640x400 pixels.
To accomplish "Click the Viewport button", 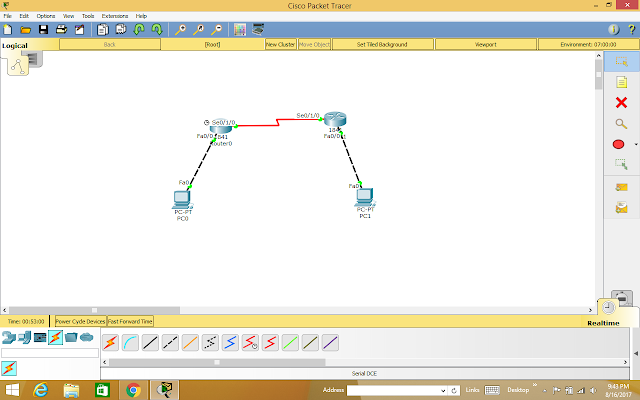I will (486, 44).
